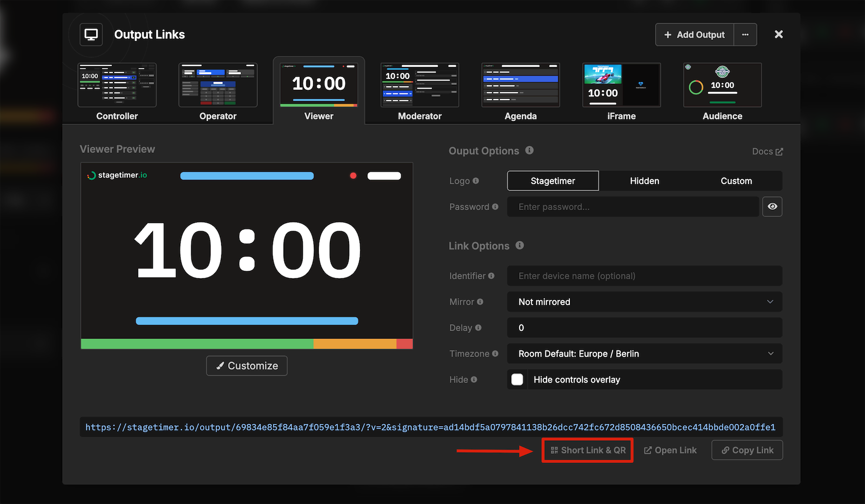Click the output URL field
This screenshot has height=504, width=865.
[x=430, y=427]
